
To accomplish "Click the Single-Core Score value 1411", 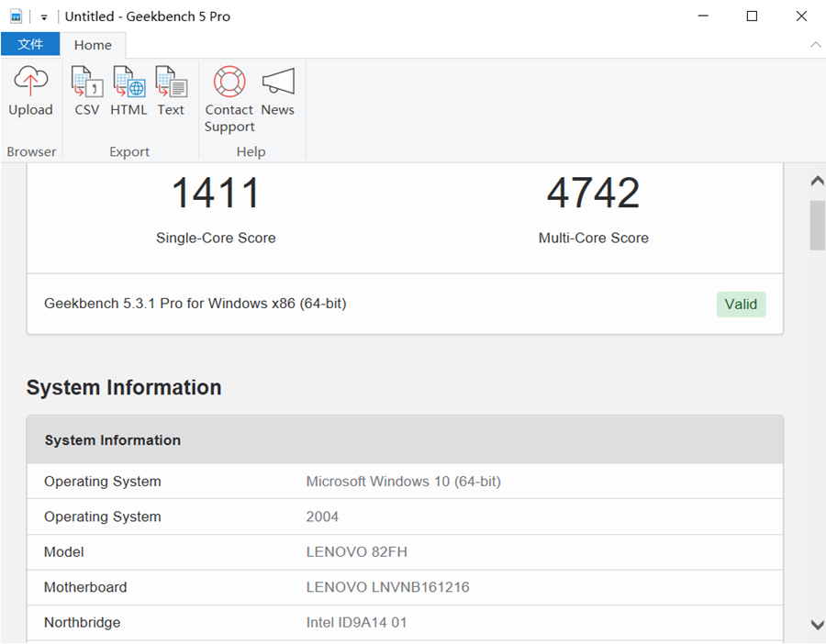I will point(216,193).
